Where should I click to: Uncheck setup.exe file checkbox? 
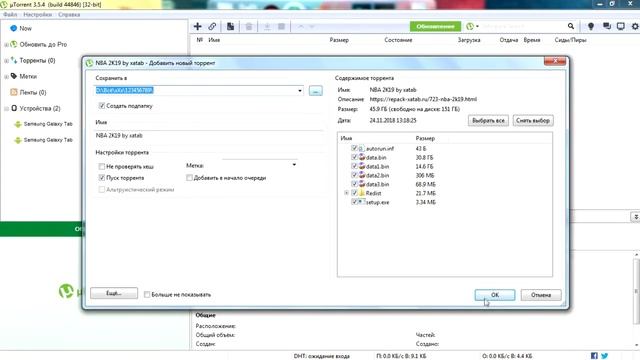click(x=354, y=202)
